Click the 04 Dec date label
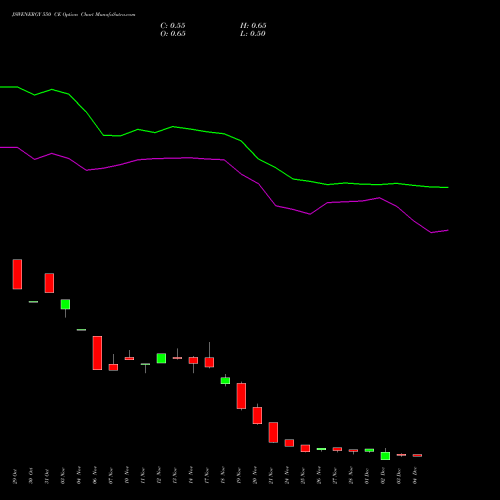500x500 pixels. pos(415,476)
